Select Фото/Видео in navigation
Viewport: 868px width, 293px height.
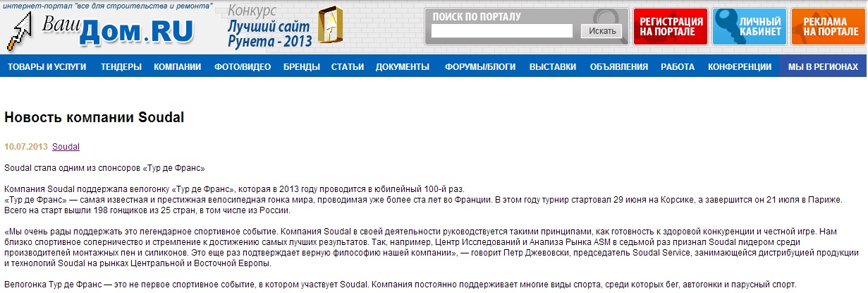point(243,67)
